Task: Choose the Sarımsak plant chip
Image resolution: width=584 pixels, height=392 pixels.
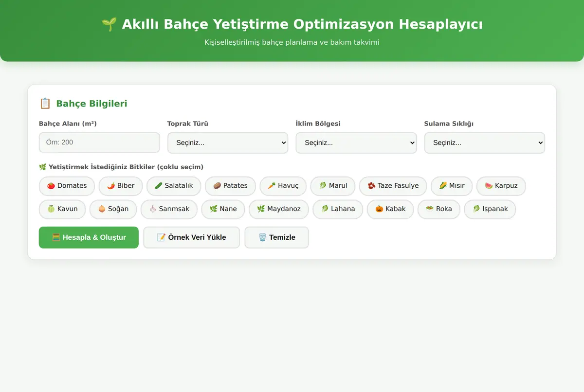Action: click(x=169, y=209)
